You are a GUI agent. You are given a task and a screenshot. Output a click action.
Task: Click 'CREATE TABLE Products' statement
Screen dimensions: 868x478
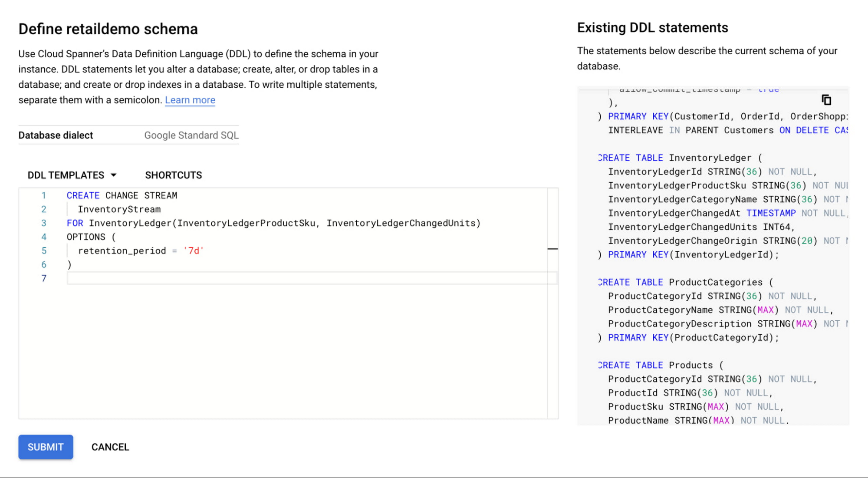(661, 365)
